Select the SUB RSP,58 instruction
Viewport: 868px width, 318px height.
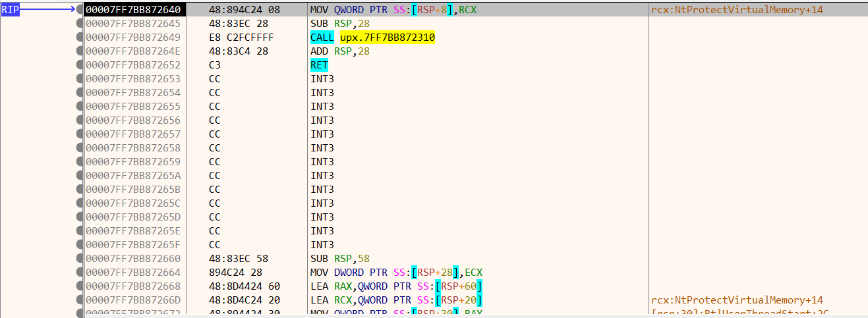(339, 259)
